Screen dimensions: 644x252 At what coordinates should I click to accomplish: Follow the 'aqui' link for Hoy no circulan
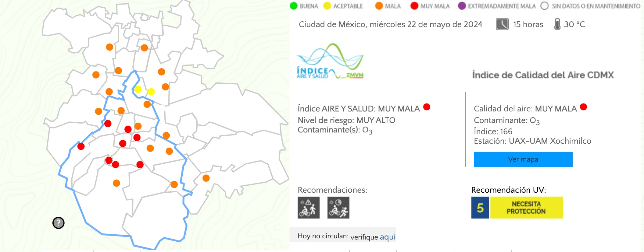click(x=388, y=237)
